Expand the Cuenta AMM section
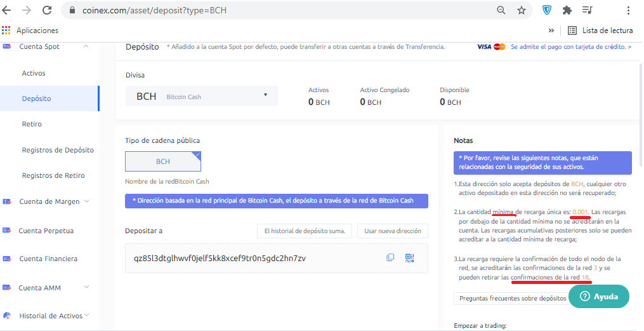The image size is (644, 331). point(87,287)
